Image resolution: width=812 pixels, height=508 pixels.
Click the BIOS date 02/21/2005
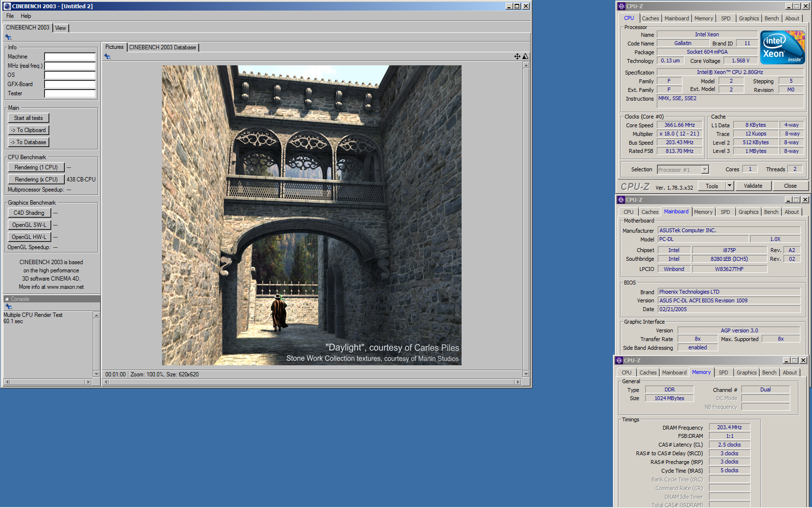click(729, 309)
